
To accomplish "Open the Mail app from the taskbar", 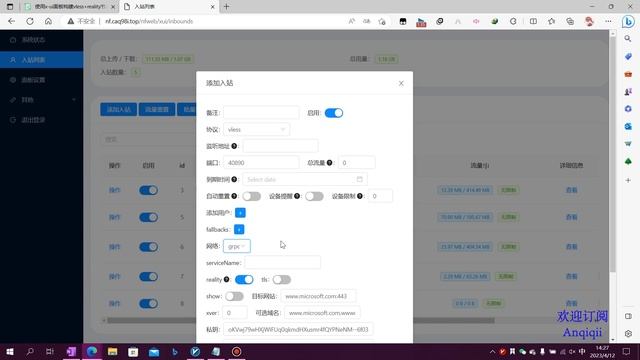I will (x=154, y=351).
